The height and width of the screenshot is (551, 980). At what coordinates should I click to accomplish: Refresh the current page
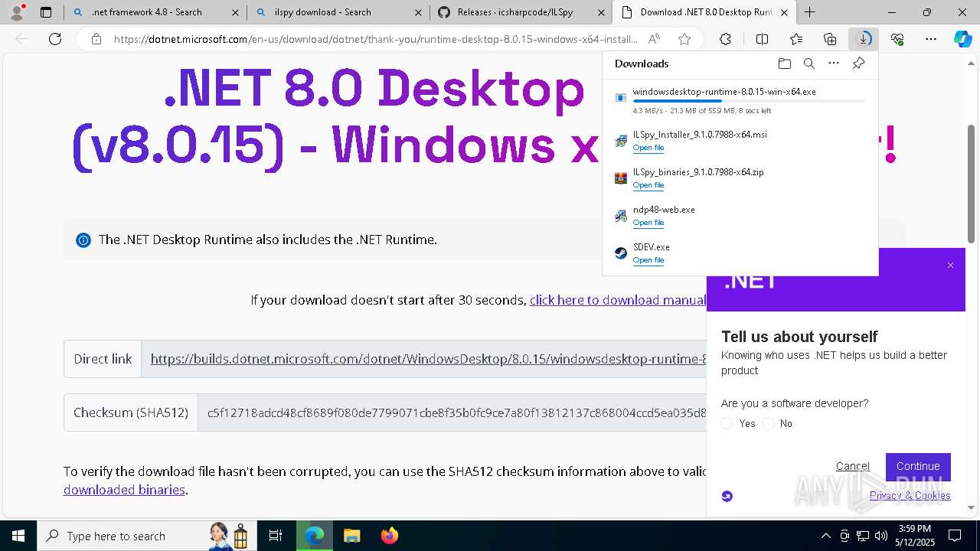click(x=55, y=39)
